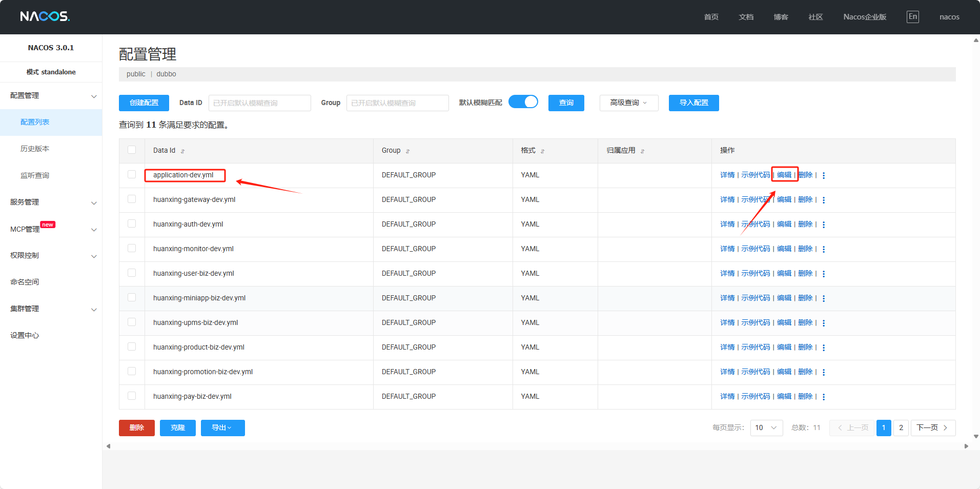
Task: Sort by the 归属应用 column sort icon
Action: (642, 151)
